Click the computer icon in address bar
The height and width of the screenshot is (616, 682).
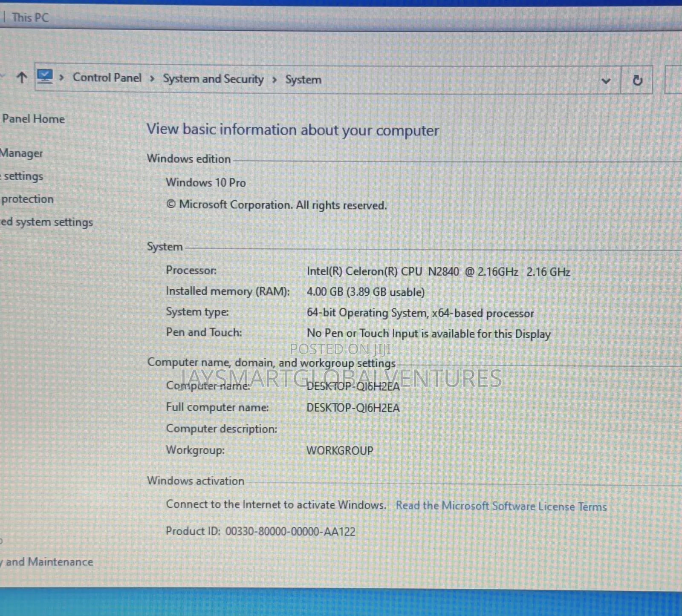(x=45, y=77)
